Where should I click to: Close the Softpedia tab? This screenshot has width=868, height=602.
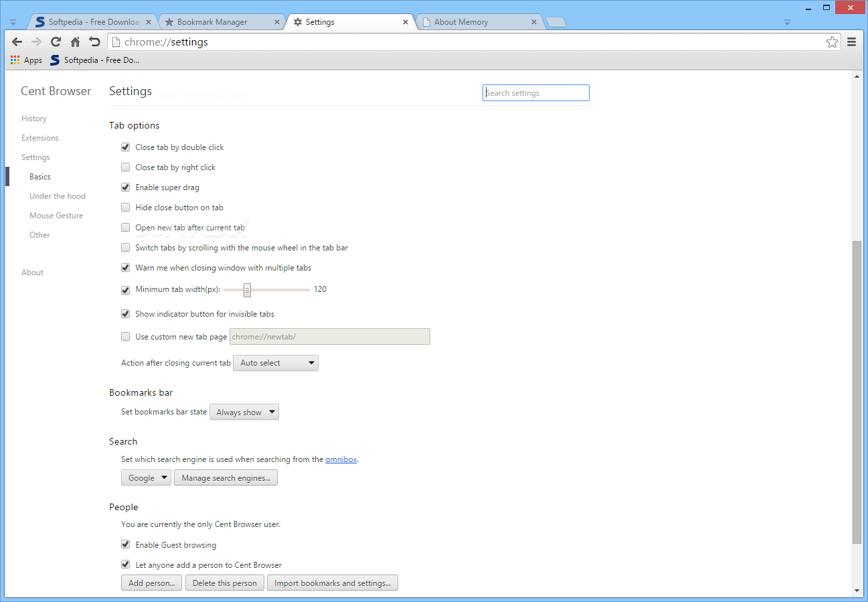pos(149,22)
